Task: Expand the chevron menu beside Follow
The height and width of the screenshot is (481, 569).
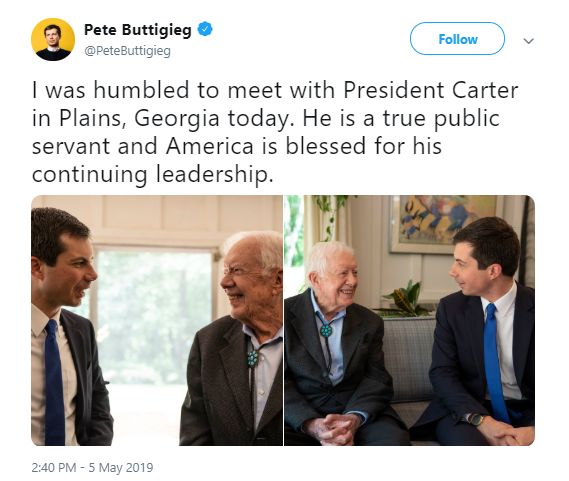Action: (x=529, y=41)
